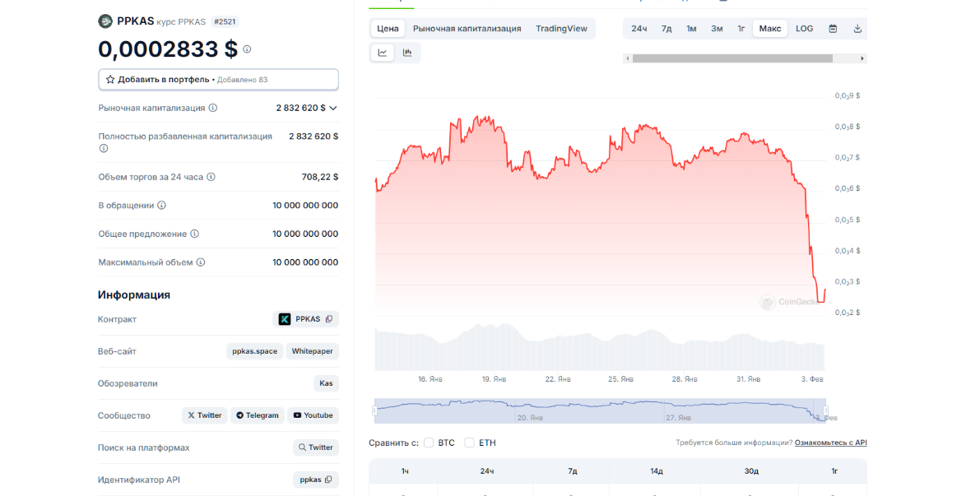Click the Информация section heading

[x=134, y=294]
